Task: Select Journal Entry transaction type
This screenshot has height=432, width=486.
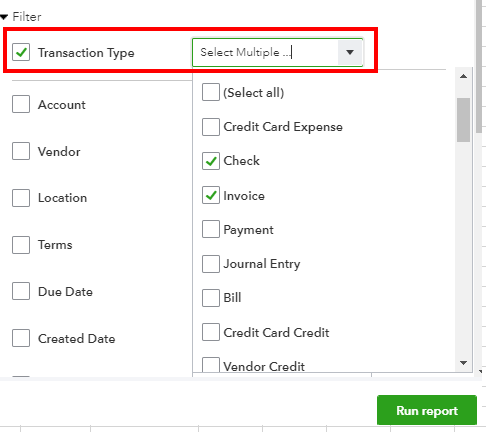Action: pyautogui.click(x=211, y=264)
